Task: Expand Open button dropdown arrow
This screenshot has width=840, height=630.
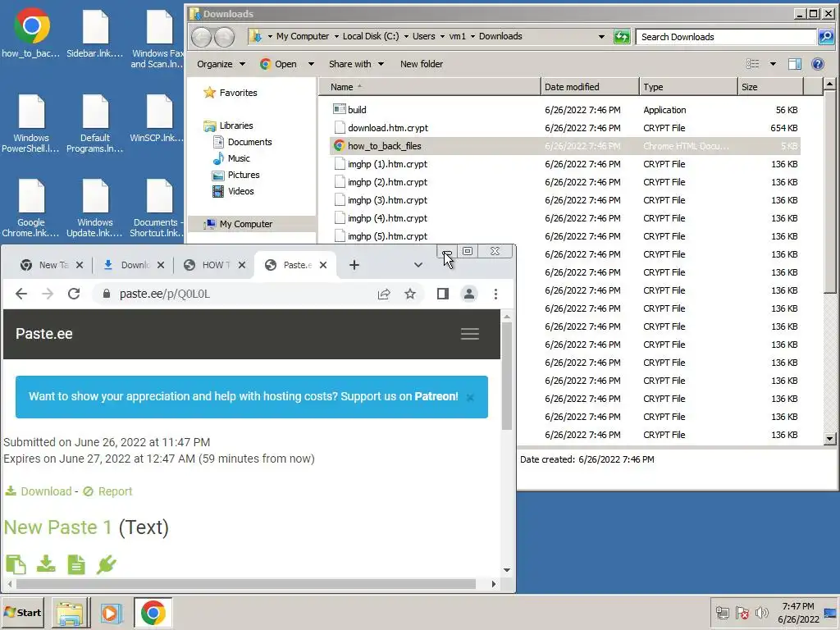Action: coord(311,64)
